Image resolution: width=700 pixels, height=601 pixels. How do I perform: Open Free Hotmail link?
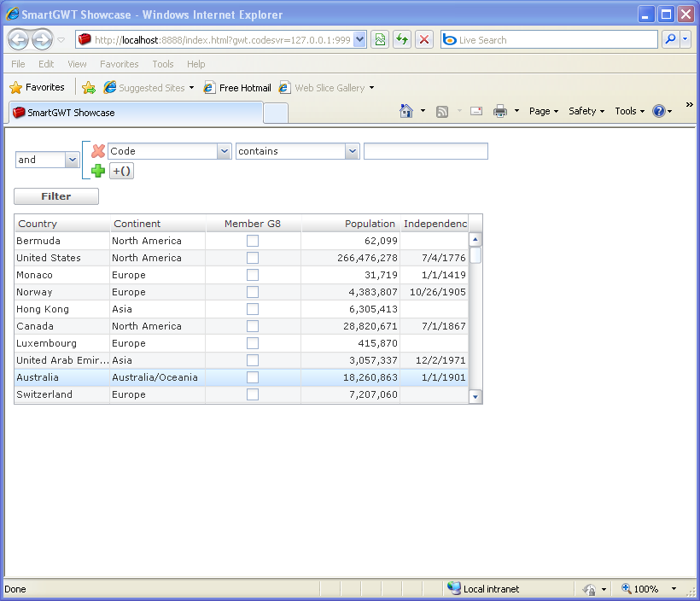click(x=237, y=88)
